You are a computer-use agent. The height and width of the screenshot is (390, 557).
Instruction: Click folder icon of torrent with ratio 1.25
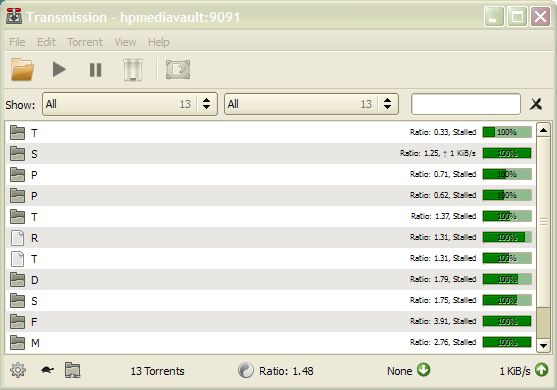pyautogui.click(x=17, y=153)
